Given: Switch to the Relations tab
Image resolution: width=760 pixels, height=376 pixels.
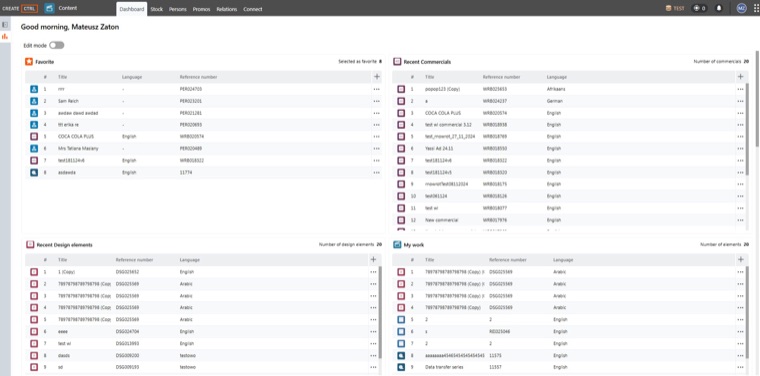Looking at the screenshot, I should 226,9.
